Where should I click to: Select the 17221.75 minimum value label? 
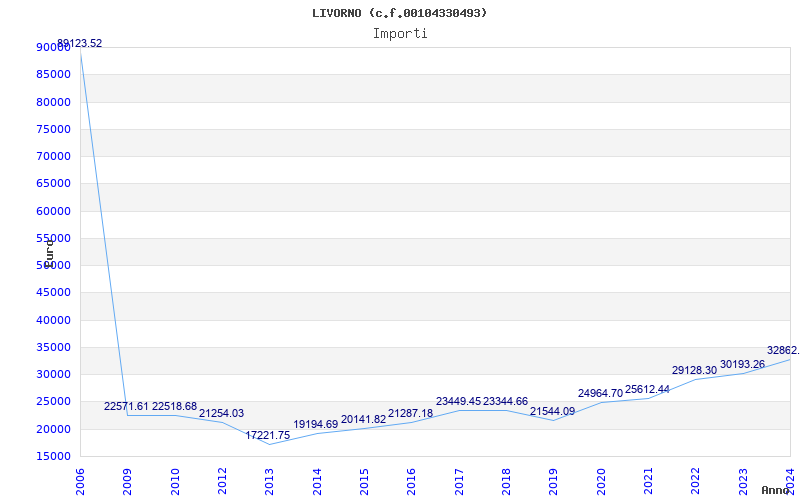(268, 436)
